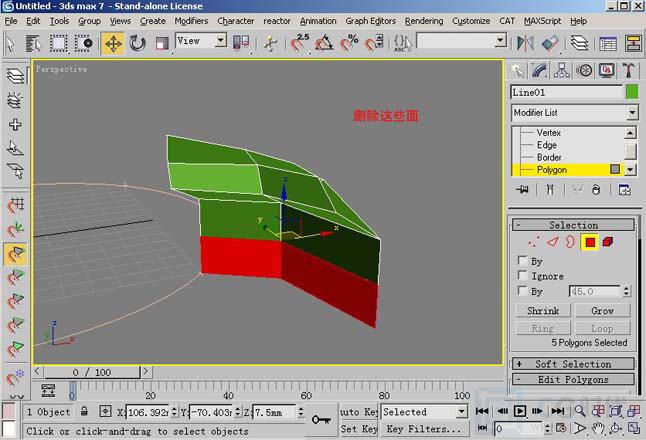Screen dimensions: 646x440
Task: Open the Graph Editors menu
Action: 370,21
